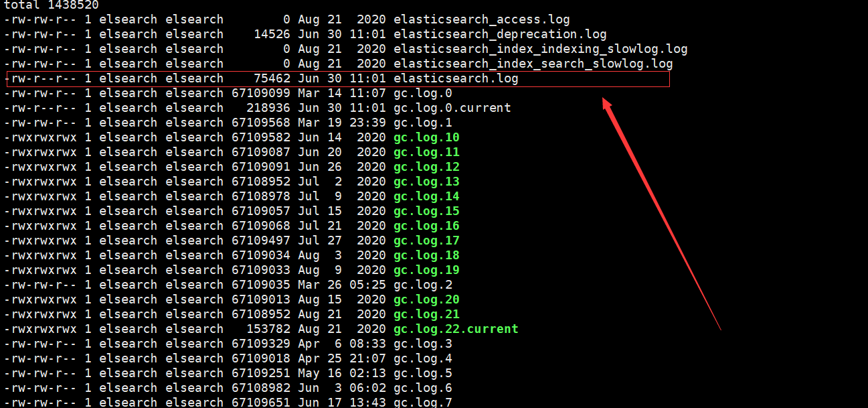This screenshot has height=408, width=868.
Task: Click permissions '-rw-r--r--' of gc.log.0.current
Action: 40,108
